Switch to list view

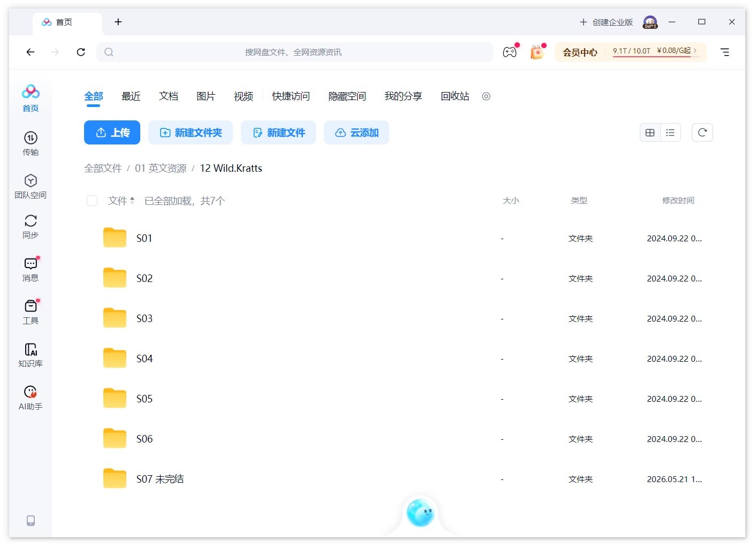click(670, 133)
